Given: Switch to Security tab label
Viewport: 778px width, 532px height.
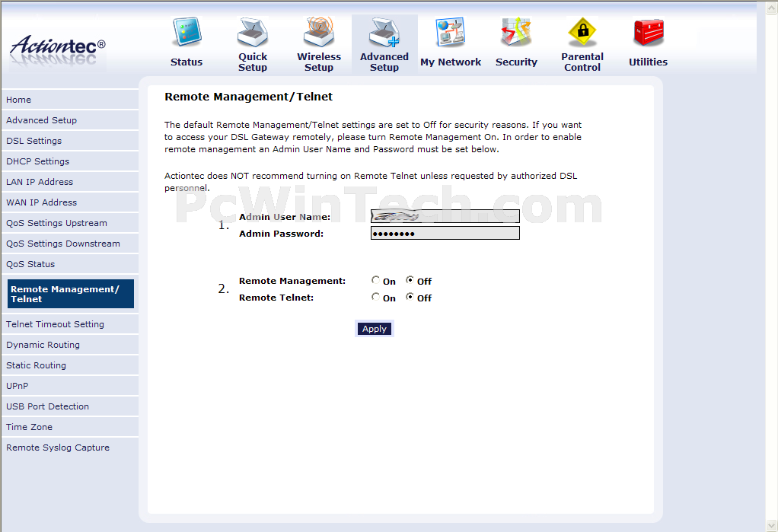Looking at the screenshot, I should point(516,62).
